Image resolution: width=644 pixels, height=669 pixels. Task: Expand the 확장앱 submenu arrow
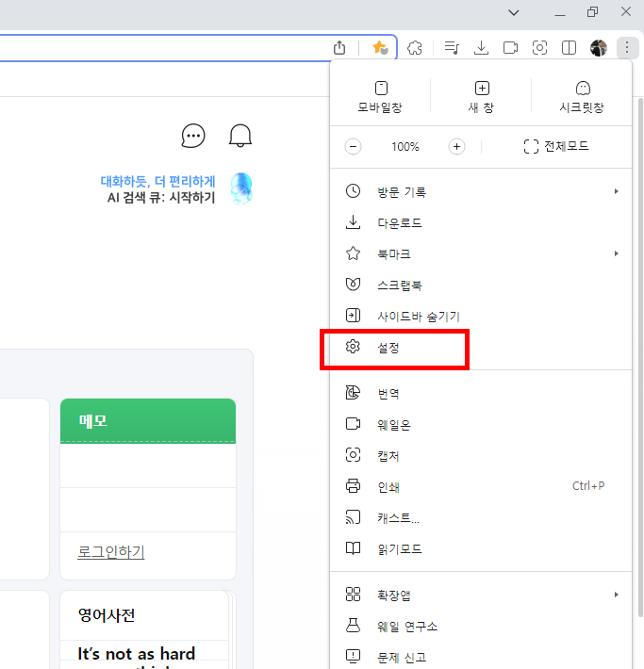[617, 595]
